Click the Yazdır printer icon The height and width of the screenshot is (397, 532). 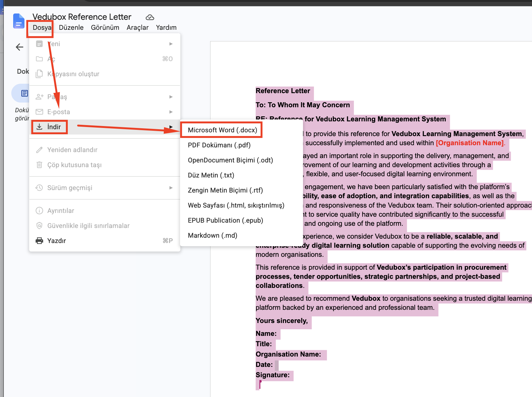[39, 241]
